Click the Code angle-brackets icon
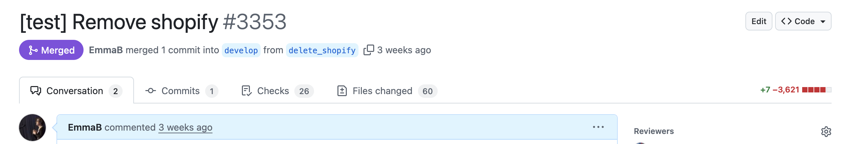868x144 pixels. coord(786,21)
